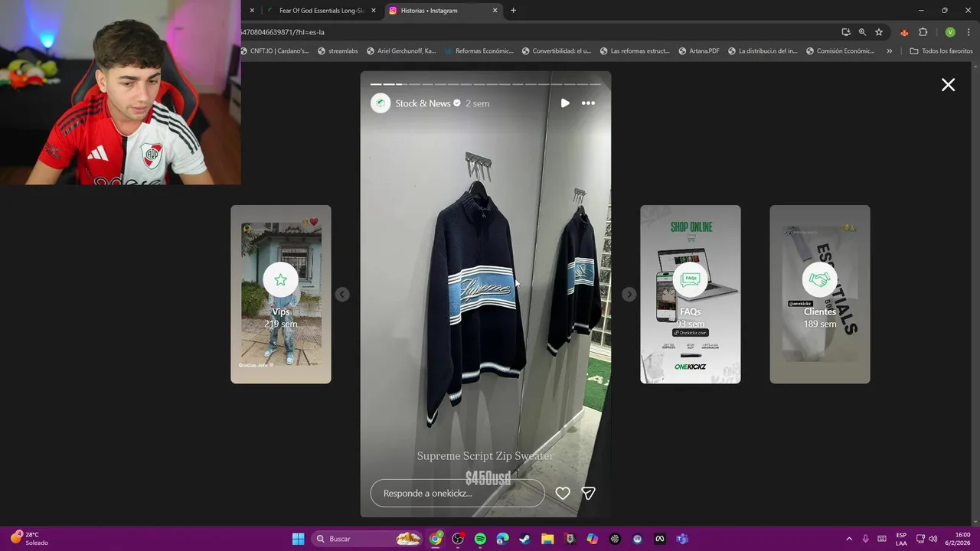Open the Reformas Económic... bookmark
This screenshot has height=551, width=980.
[479, 51]
